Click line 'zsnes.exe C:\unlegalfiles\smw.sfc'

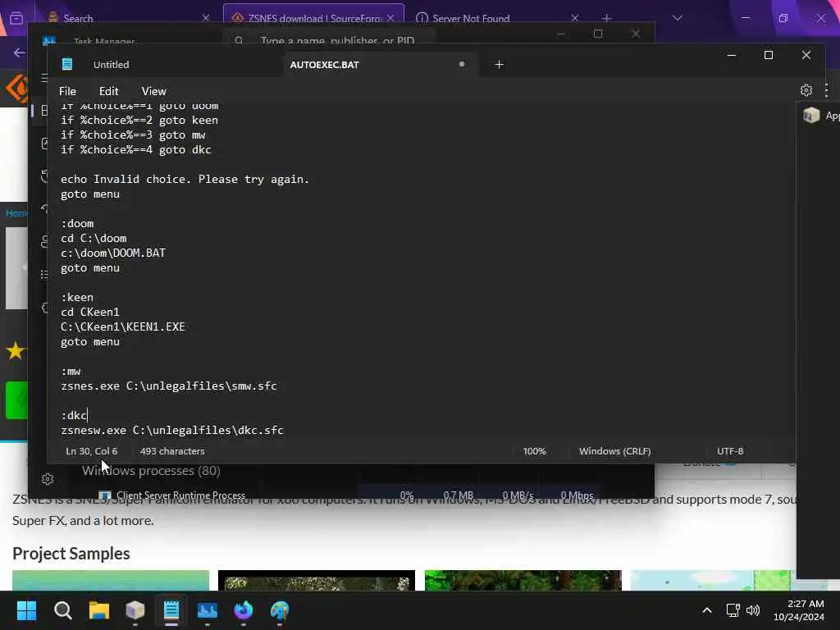pos(169,386)
